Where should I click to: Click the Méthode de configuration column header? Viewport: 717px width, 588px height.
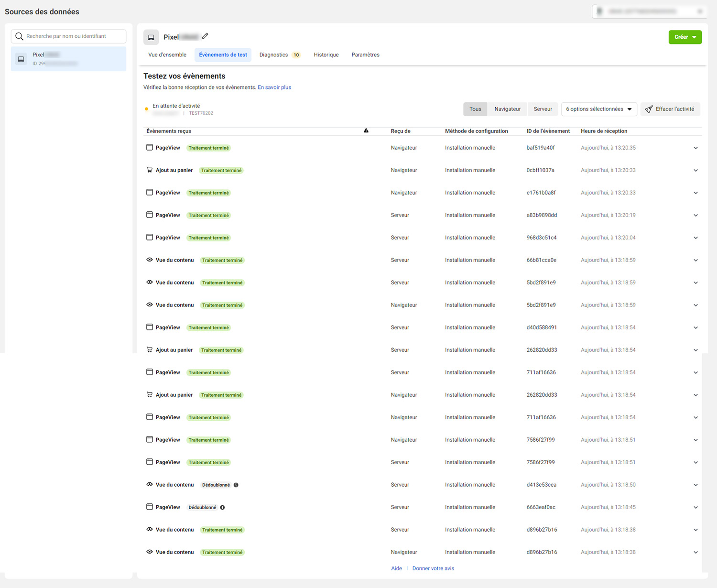pyautogui.click(x=476, y=131)
